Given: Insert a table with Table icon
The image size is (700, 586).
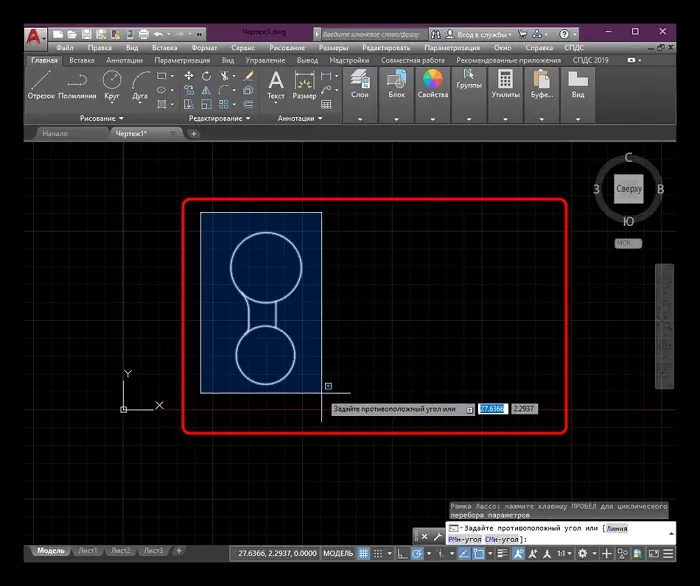Looking at the screenshot, I should coord(326,104).
